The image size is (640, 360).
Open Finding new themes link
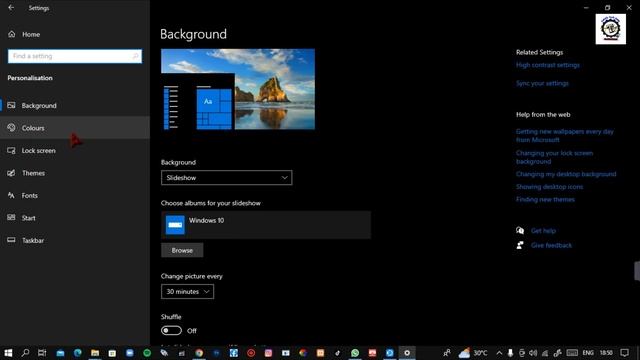click(545, 199)
